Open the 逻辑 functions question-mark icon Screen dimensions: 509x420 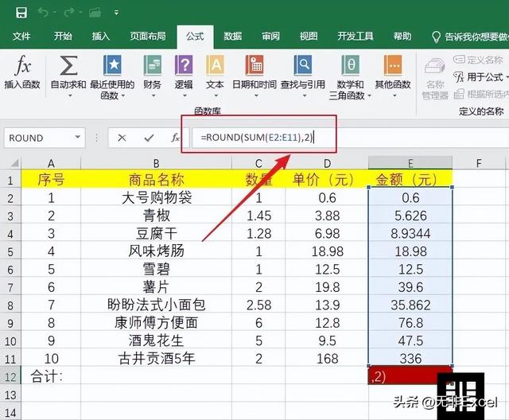(184, 65)
